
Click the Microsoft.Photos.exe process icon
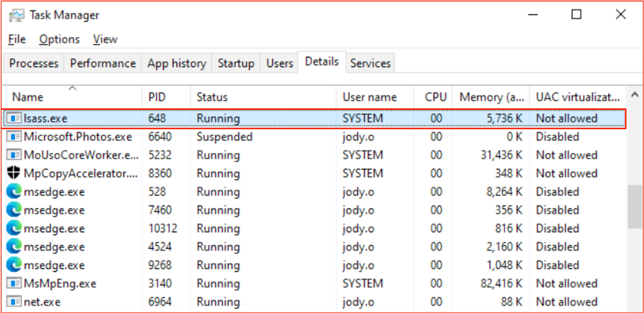point(14,136)
